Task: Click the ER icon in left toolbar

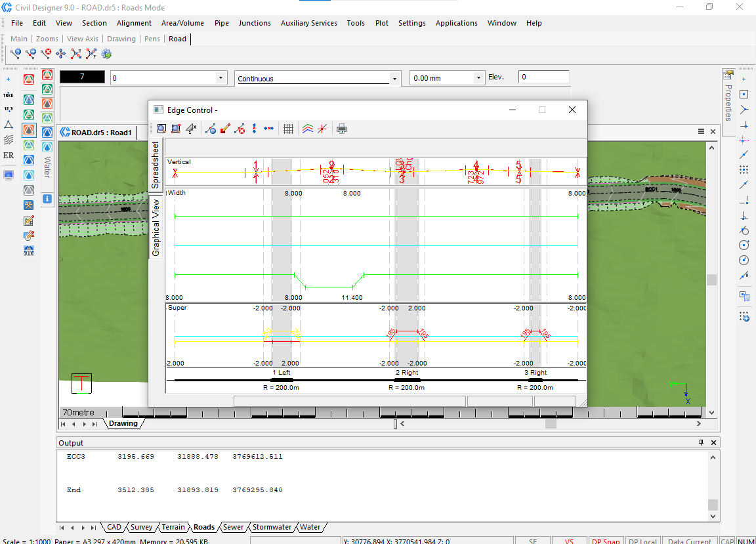Action: (x=8, y=156)
